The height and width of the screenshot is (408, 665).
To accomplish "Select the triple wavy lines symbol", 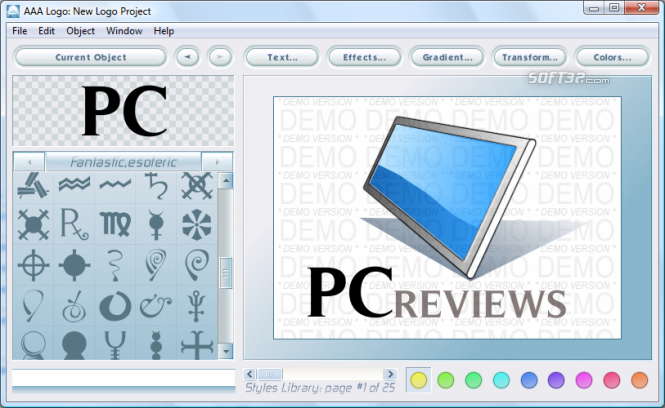I will click(x=74, y=184).
